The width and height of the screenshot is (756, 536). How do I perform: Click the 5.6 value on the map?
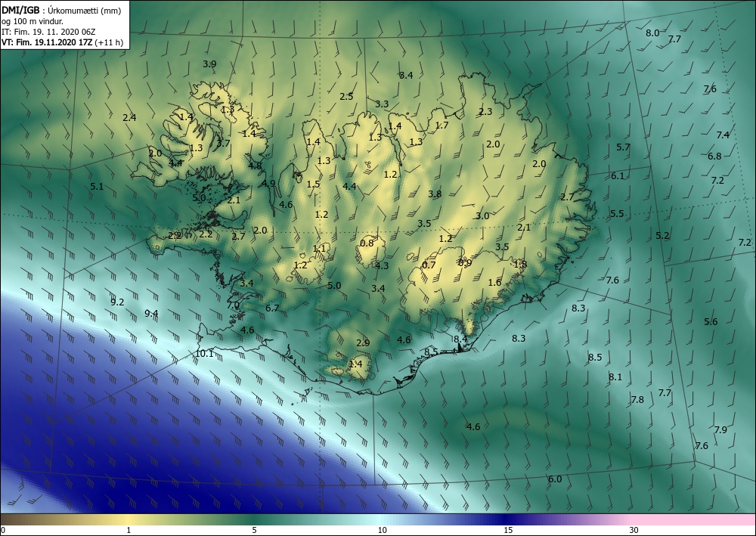(711, 323)
